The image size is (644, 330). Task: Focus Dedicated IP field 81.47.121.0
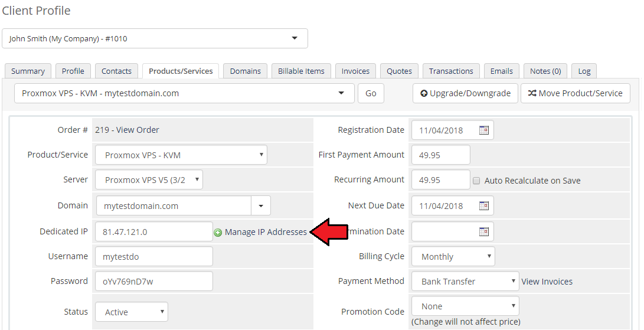[154, 232]
